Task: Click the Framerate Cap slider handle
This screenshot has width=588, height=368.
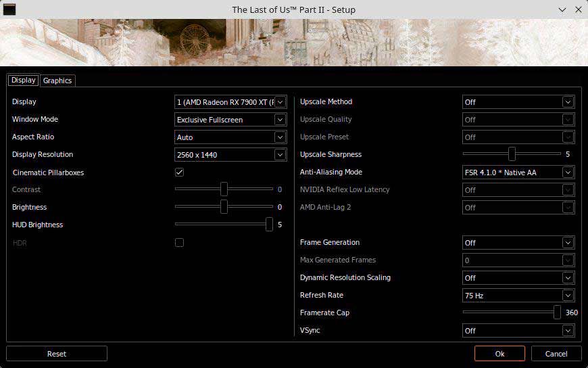Action: pyautogui.click(x=558, y=313)
